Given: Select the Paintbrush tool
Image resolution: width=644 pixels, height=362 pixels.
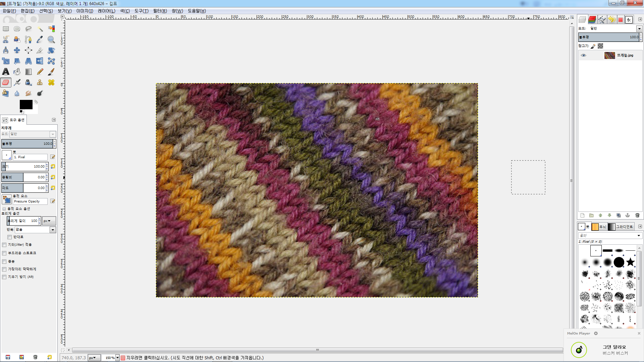Looking at the screenshot, I should click(x=51, y=72).
